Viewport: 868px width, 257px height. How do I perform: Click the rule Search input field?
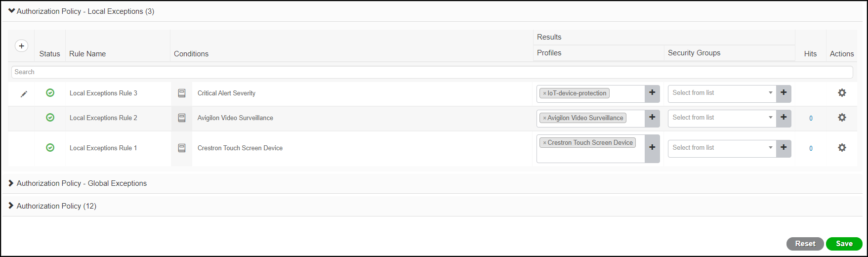432,72
